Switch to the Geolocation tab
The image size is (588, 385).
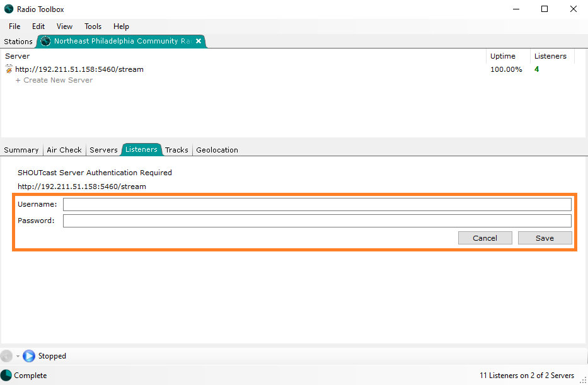[x=217, y=150]
